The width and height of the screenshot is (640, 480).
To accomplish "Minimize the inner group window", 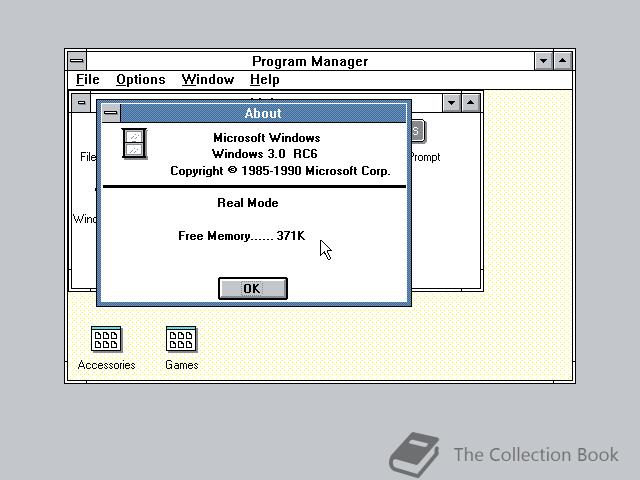I will point(451,103).
